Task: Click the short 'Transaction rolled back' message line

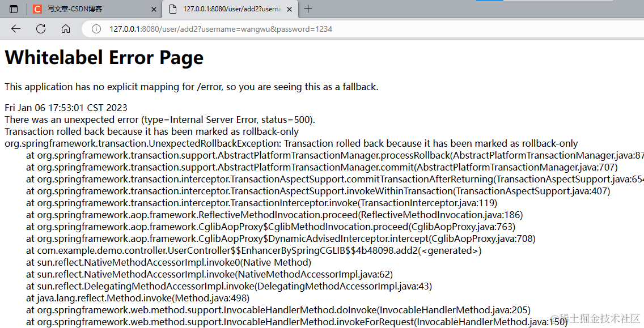Action: tap(151, 131)
